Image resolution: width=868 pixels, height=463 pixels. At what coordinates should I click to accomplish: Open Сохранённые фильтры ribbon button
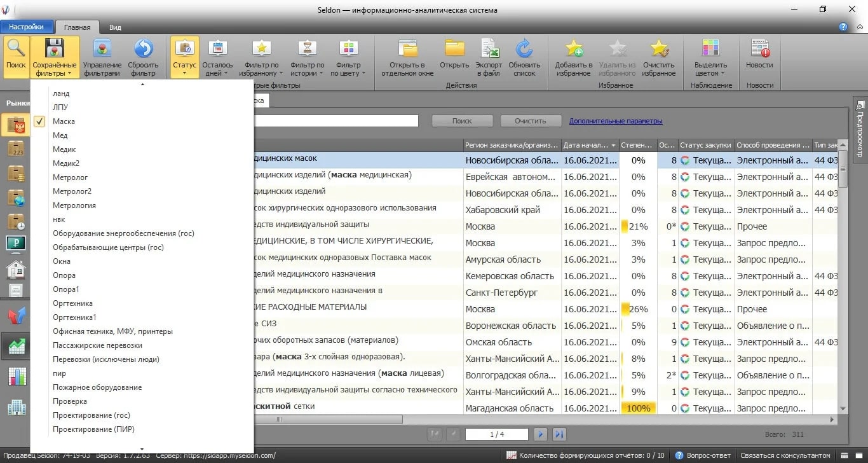[x=54, y=57]
